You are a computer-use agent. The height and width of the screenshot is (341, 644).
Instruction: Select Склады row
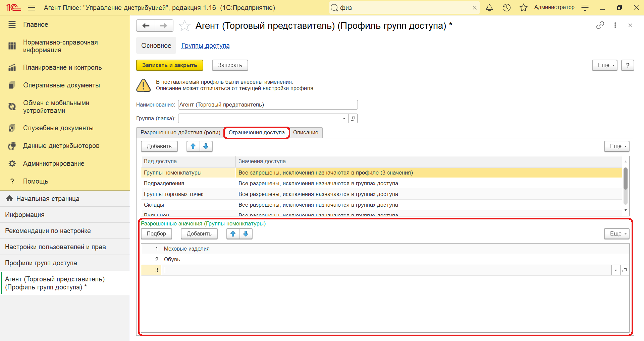tap(382, 205)
